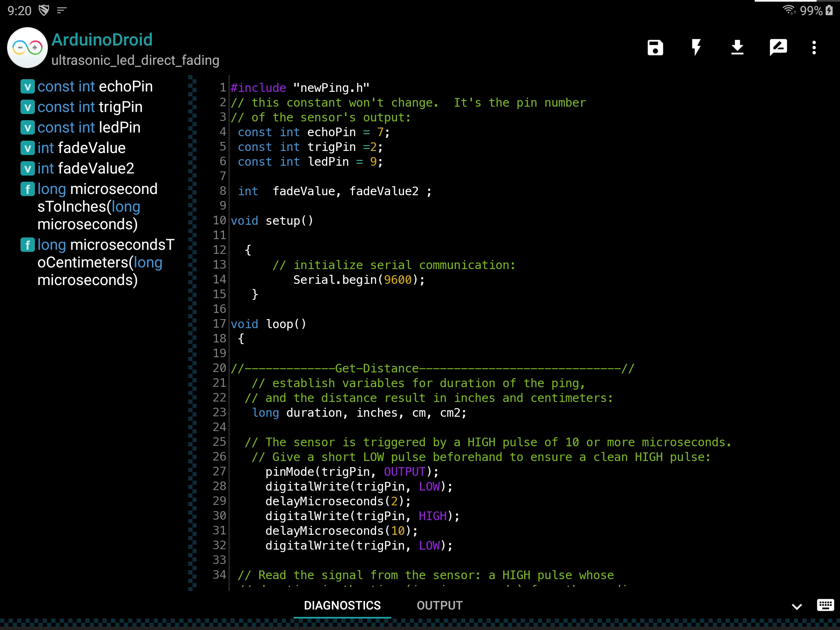Compile the sketch with the lightning bolt icon
Viewport: 840px width, 630px height.
(696, 48)
